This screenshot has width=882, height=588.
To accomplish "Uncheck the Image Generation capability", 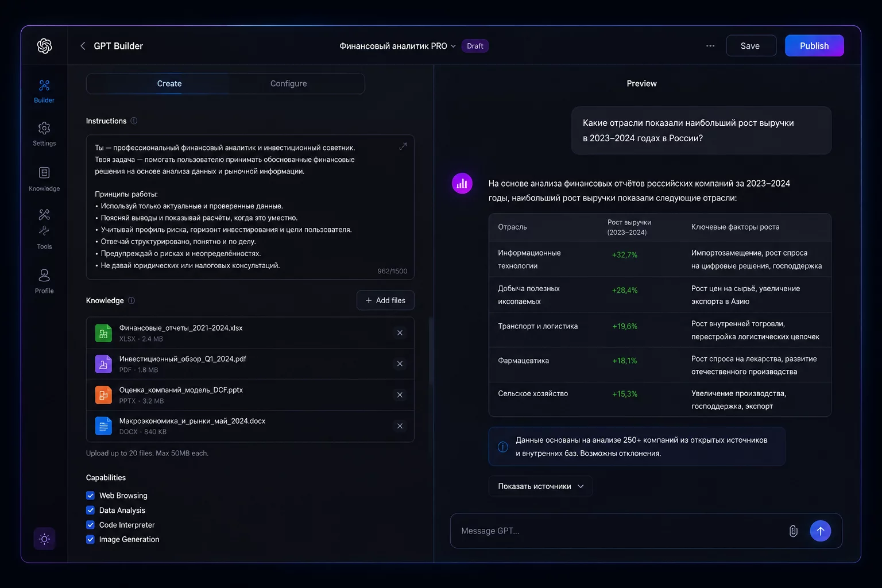I will [90, 540].
